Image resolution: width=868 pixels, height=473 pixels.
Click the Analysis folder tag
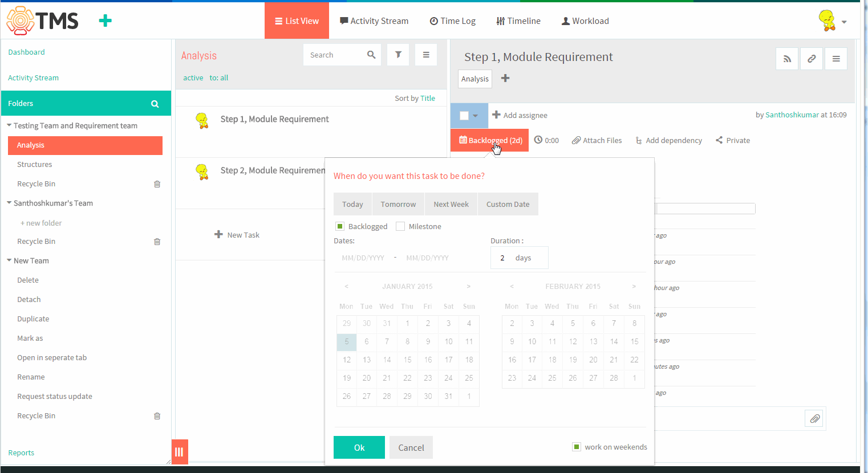pos(475,79)
